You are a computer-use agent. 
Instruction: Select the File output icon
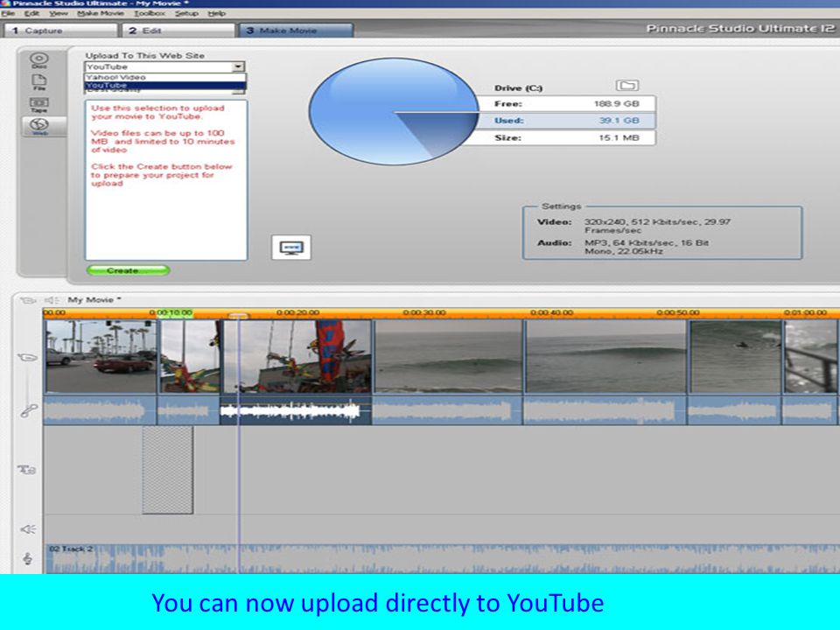point(39,82)
